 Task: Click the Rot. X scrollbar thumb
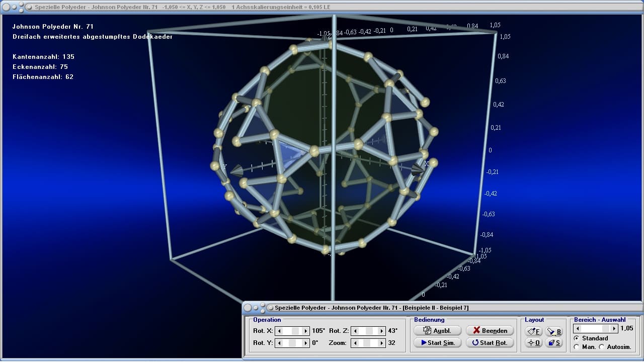(x=296, y=331)
